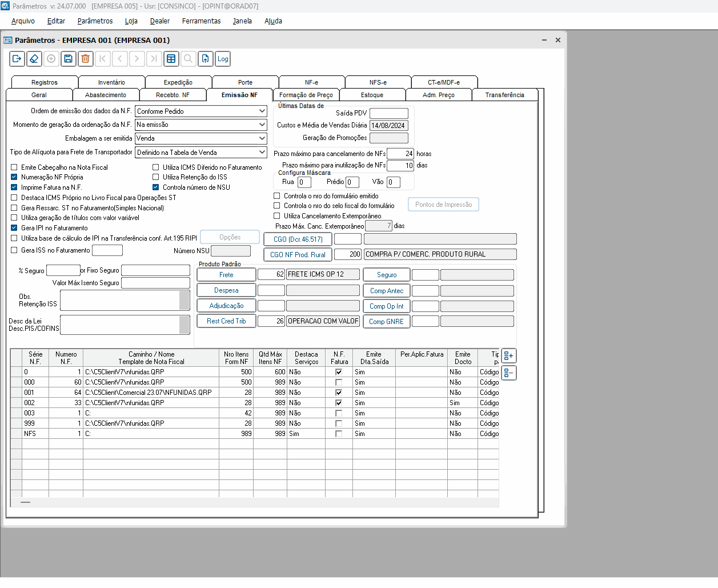Click the exit door icon in toolbar
718x588 pixels.
pos(17,59)
